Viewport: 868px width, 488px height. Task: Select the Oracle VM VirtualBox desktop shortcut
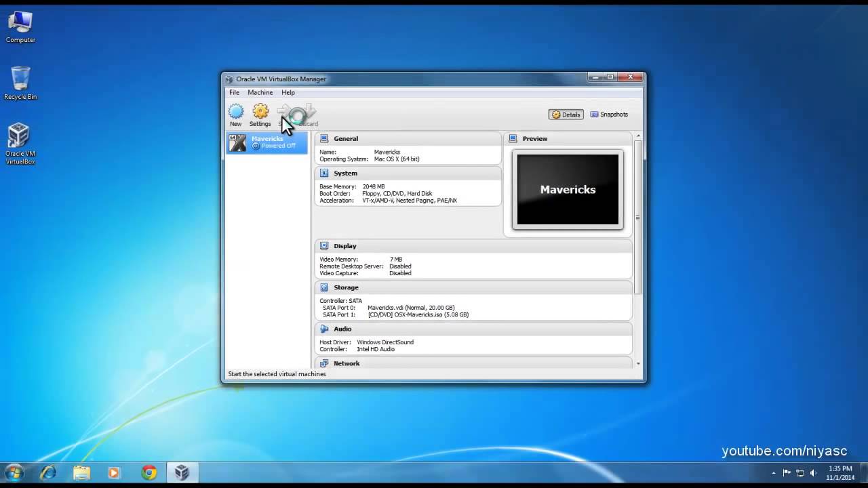click(20, 144)
